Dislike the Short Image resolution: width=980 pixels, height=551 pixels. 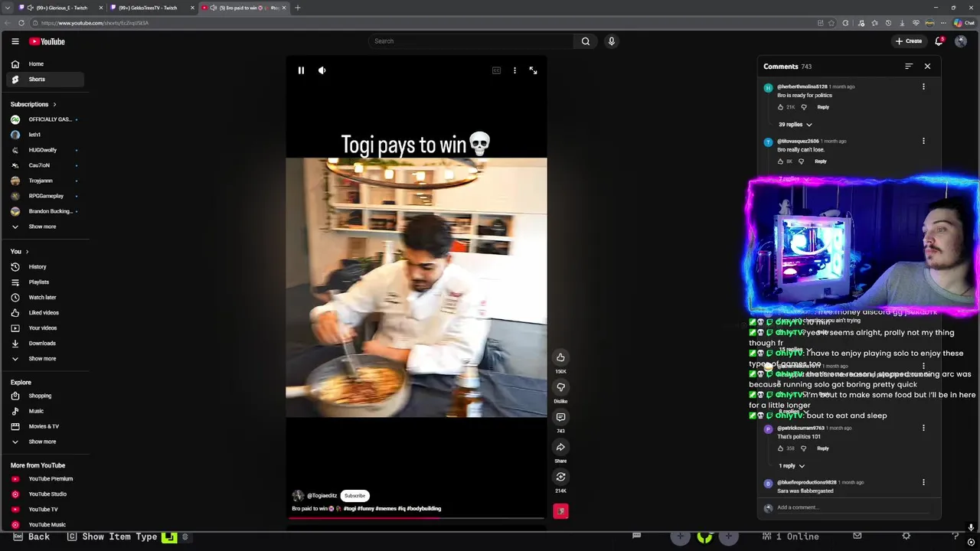click(560, 387)
